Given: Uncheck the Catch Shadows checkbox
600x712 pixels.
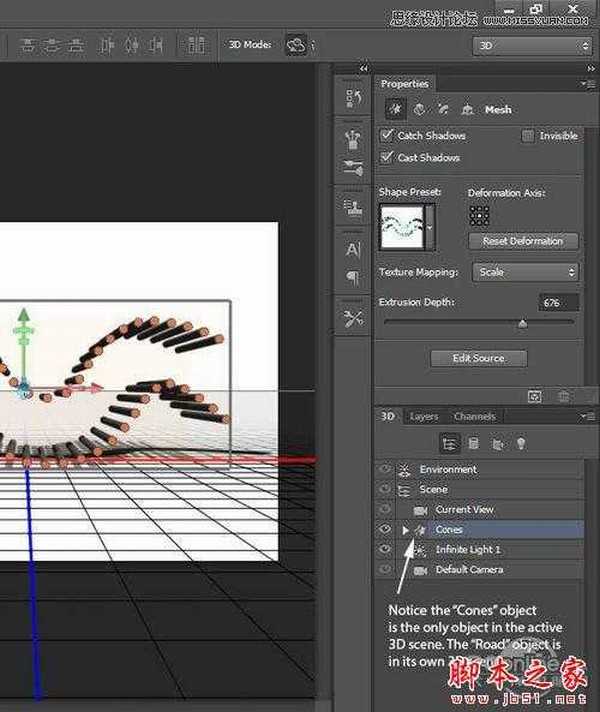Looking at the screenshot, I should pos(387,136).
